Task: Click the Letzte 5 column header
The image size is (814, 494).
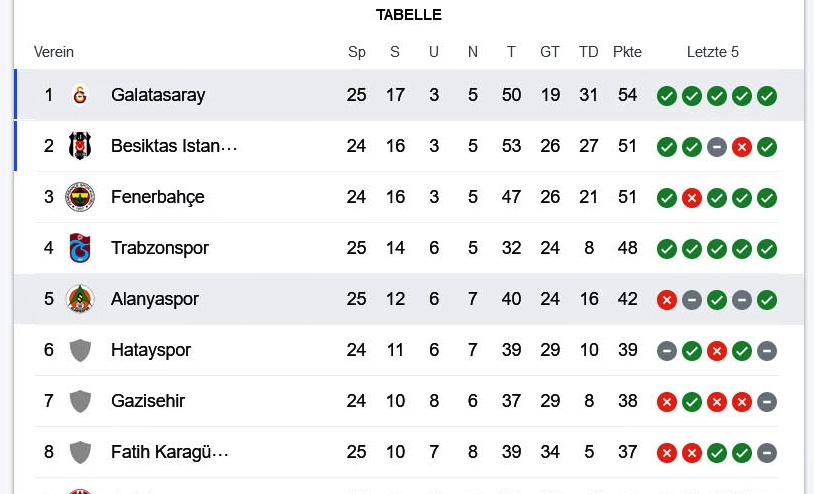Action: [x=712, y=52]
